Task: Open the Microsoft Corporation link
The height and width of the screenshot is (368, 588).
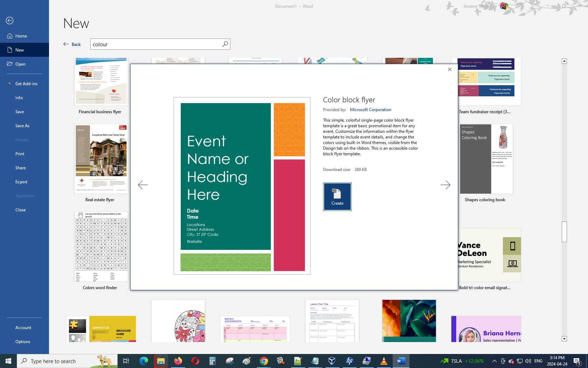Action: [x=370, y=110]
